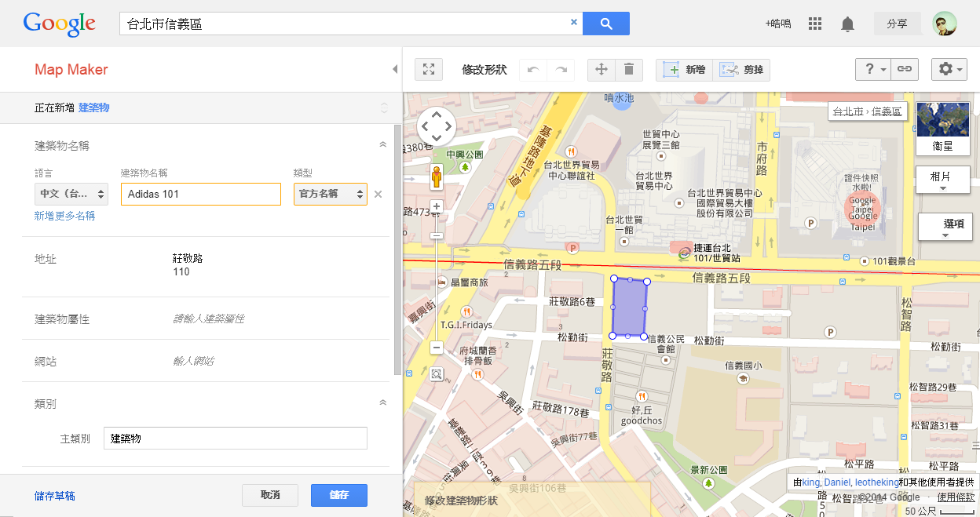Clear the search box text
Image resolution: width=980 pixels, height=517 pixels.
click(573, 24)
